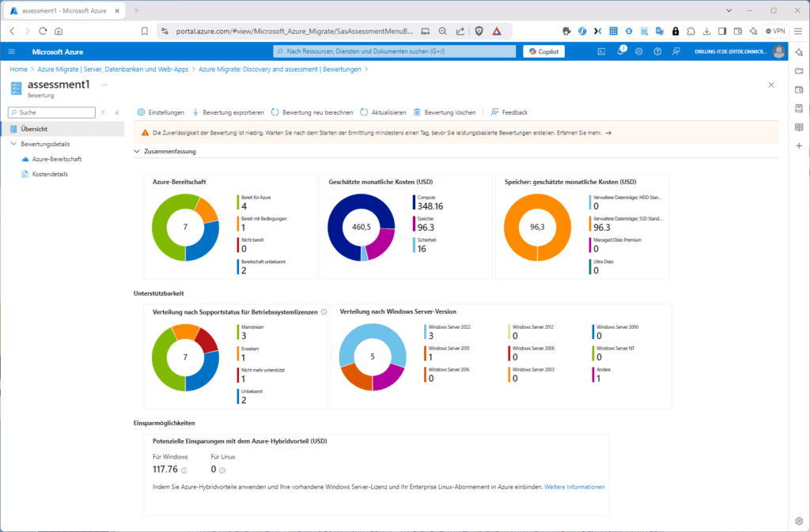Go to the Home breadcrumb link
The image size is (810, 532).
(x=19, y=69)
